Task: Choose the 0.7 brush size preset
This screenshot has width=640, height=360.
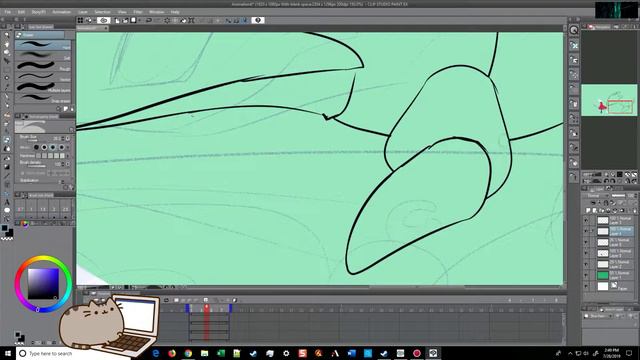Action: pyautogui.click(x=20, y=208)
